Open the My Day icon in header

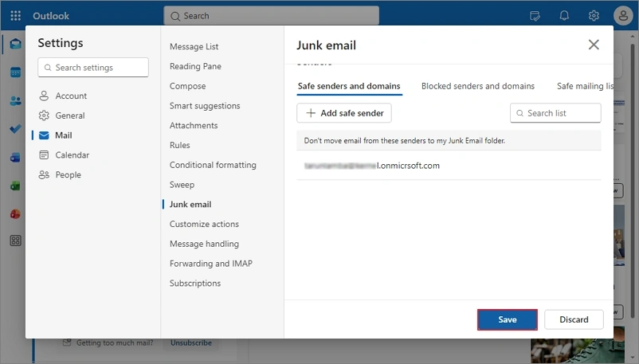(x=535, y=16)
